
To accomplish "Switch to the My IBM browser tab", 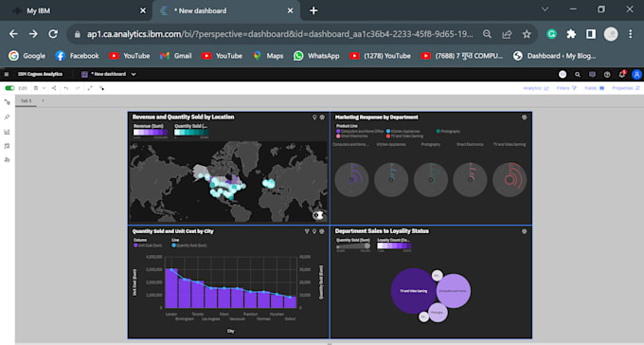I will tap(77, 10).
